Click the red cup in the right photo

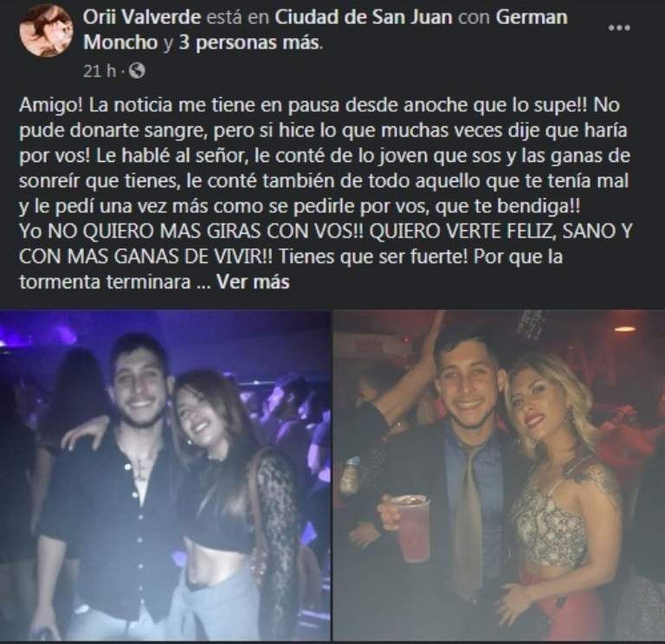click(410, 528)
